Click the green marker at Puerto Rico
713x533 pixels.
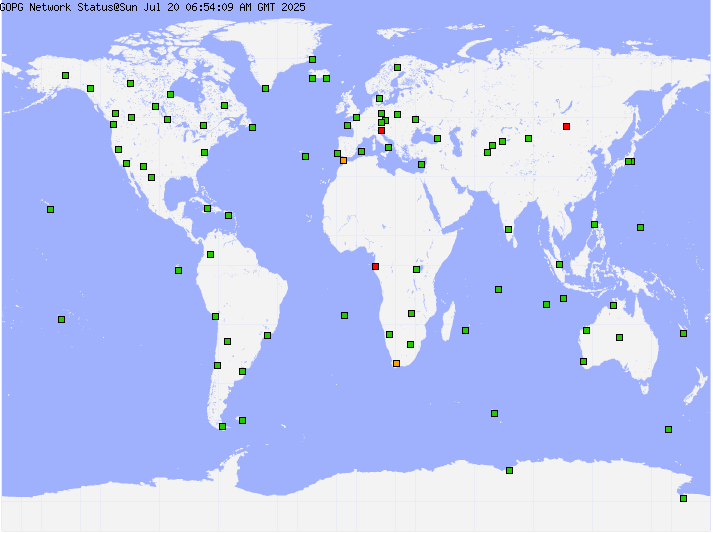[x=229, y=216]
